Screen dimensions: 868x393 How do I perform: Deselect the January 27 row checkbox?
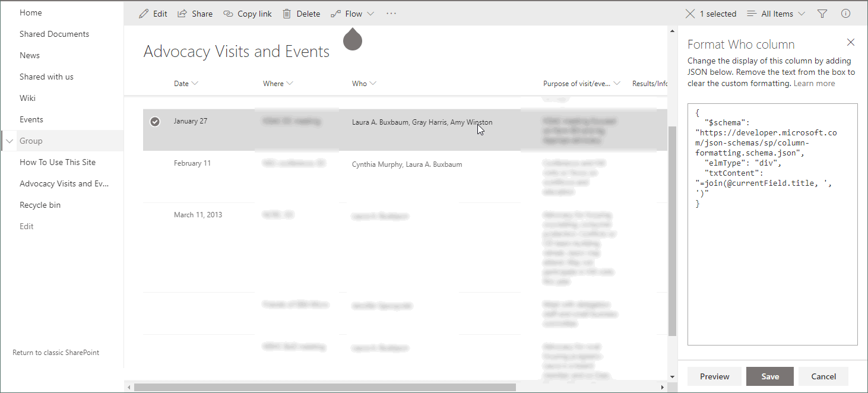(155, 122)
